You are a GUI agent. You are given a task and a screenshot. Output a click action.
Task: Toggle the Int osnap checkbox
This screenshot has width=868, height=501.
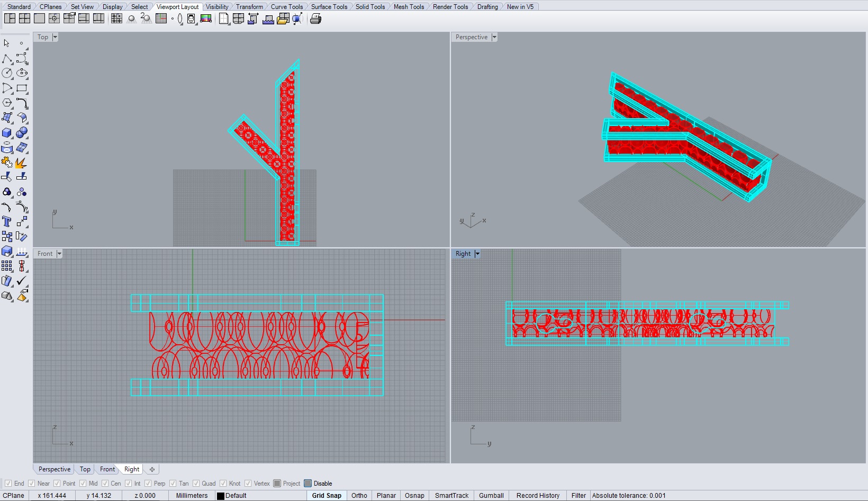click(128, 484)
